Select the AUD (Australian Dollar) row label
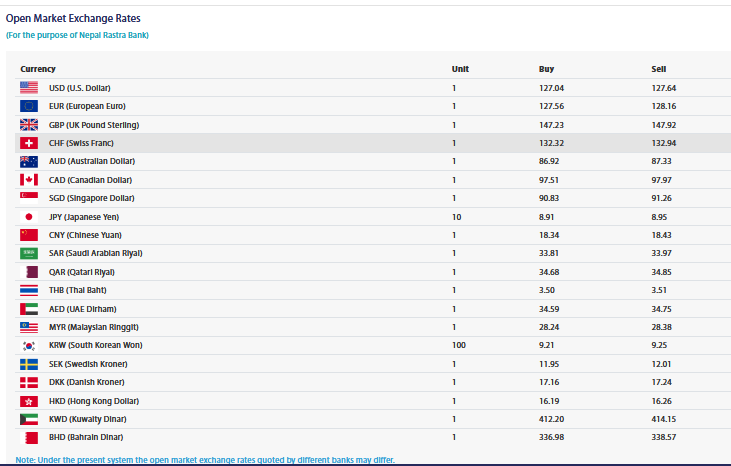This screenshot has height=466, width=731. (90, 161)
